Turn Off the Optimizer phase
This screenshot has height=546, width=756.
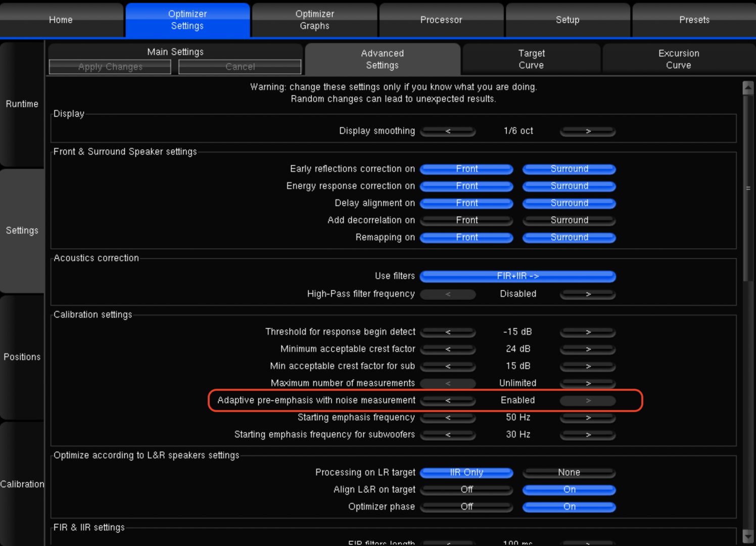click(466, 507)
